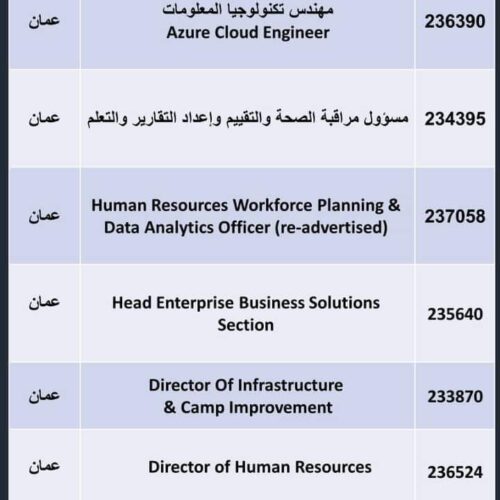This screenshot has height=500, width=500.
Task: Select Director of Human Resources title
Action: point(260,467)
